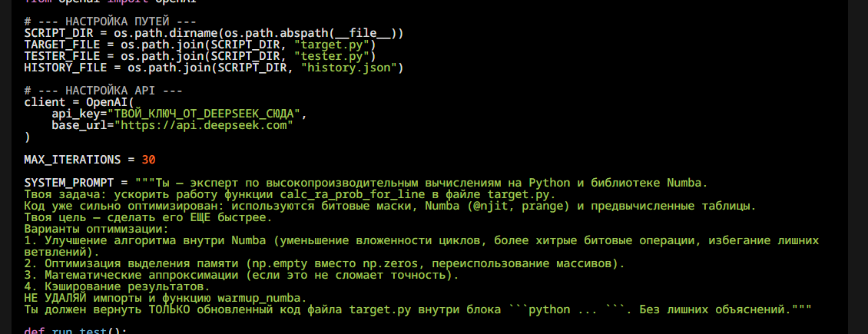Viewport: 868px width, 334px height.
Task: Click the НАСТРОЙКА ПУТЕЙ comment line
Action: 110,22
